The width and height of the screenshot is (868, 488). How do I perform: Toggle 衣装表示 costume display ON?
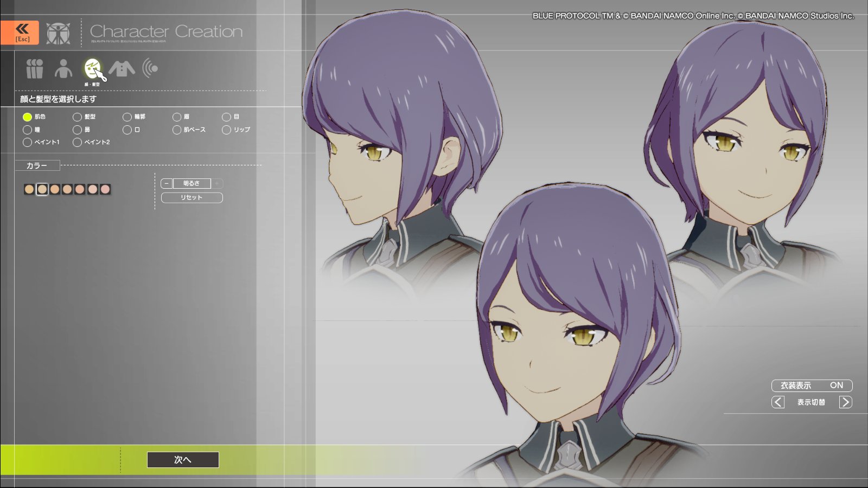coord(812,386)
